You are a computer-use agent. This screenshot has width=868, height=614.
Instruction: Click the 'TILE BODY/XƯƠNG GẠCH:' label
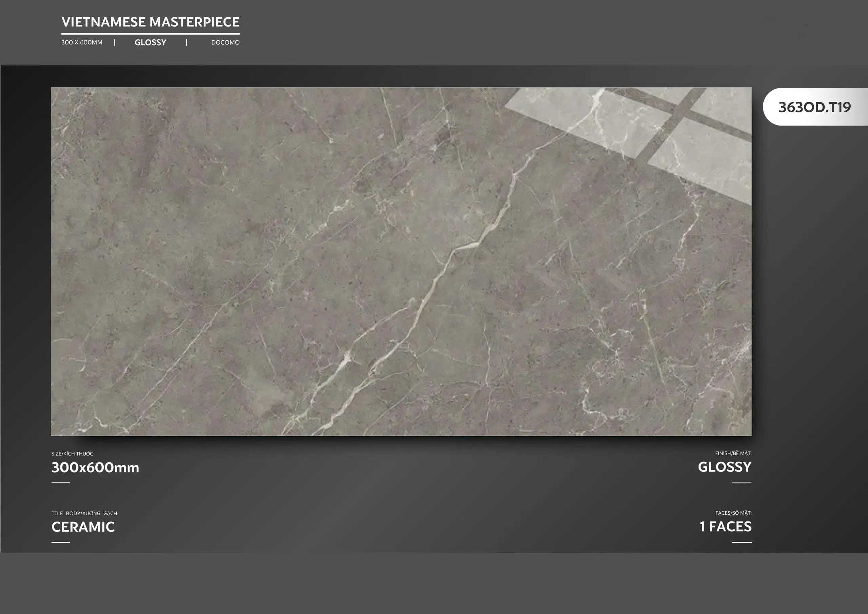[85, 513]
